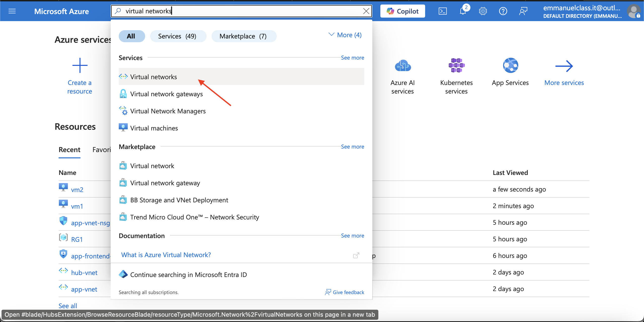Screen dimensions: 644x322
Task: Click See all resources link
Action: coord(68,306)
